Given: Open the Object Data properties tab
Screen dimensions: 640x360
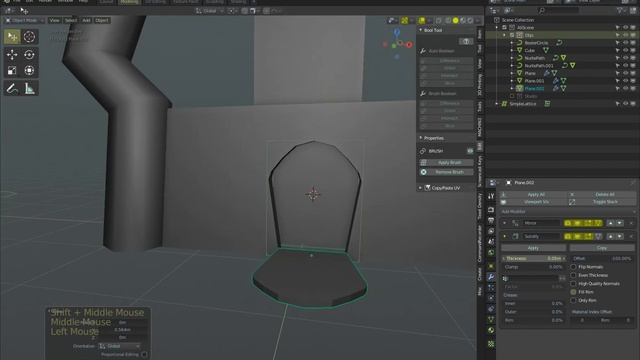Looking at the screenshot, I should pos(491,319).
